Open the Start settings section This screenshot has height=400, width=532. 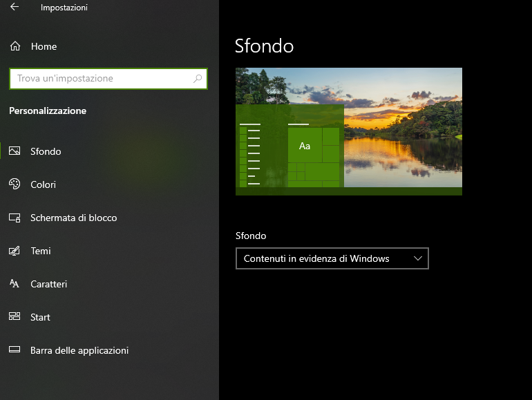pyautogui.click(x=109, y=317)
